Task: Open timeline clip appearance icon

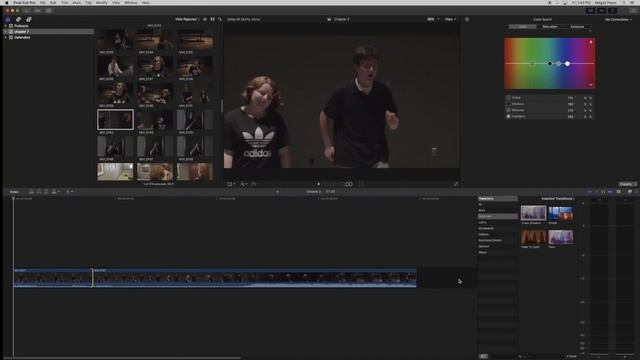Action: click(x=619, y=192)
